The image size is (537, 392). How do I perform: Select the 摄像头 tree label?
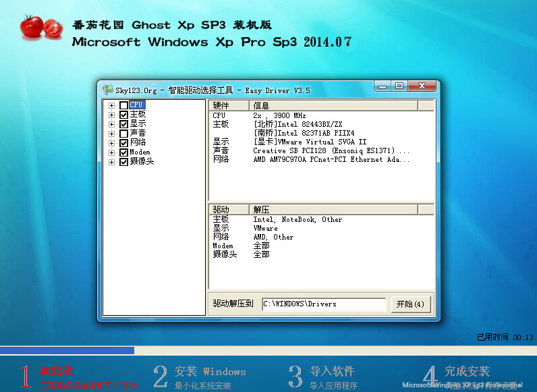[x=142, y=161]
